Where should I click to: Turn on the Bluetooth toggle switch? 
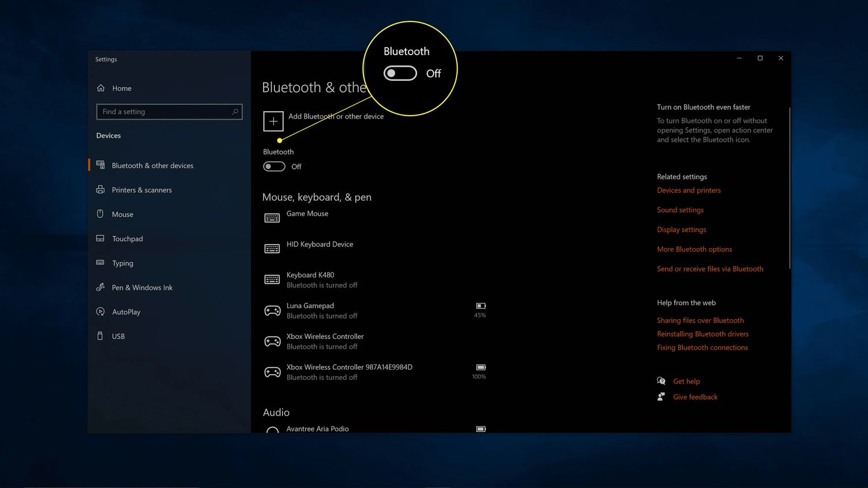click(274, 167)
